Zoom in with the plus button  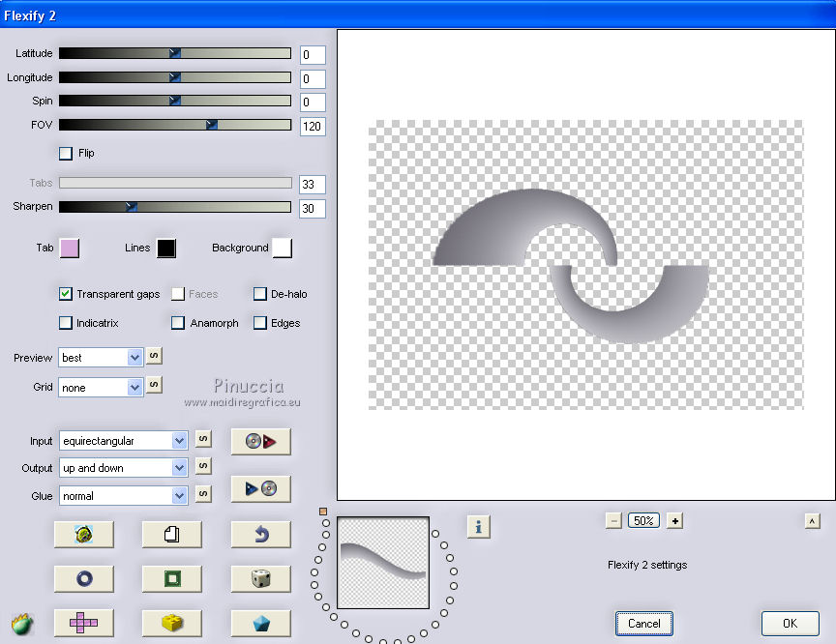675,520
